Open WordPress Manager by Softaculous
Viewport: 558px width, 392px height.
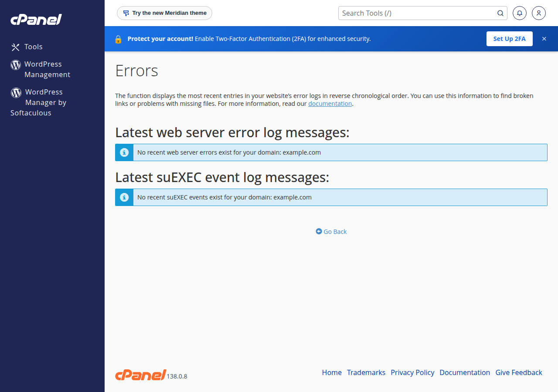(38, 102)
